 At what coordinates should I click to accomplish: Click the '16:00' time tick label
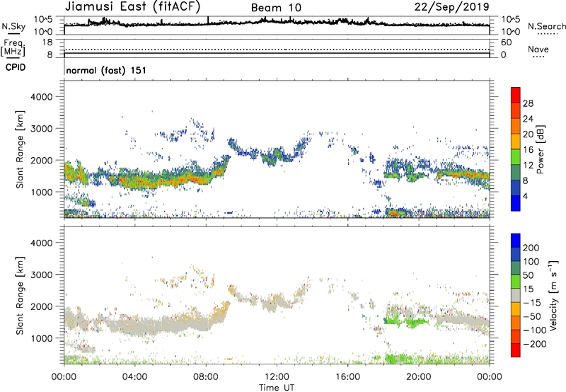pyautogui.click(x=347, y=377)
